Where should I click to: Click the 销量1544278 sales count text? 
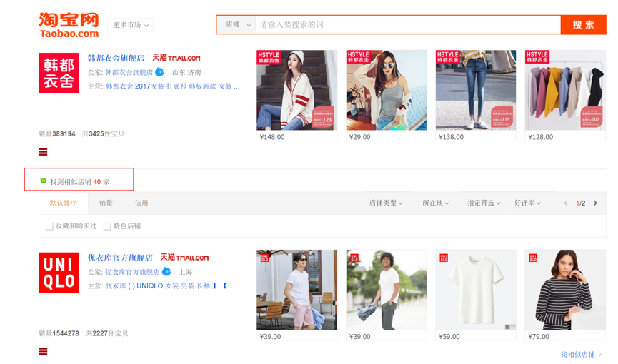click(59, 334)
